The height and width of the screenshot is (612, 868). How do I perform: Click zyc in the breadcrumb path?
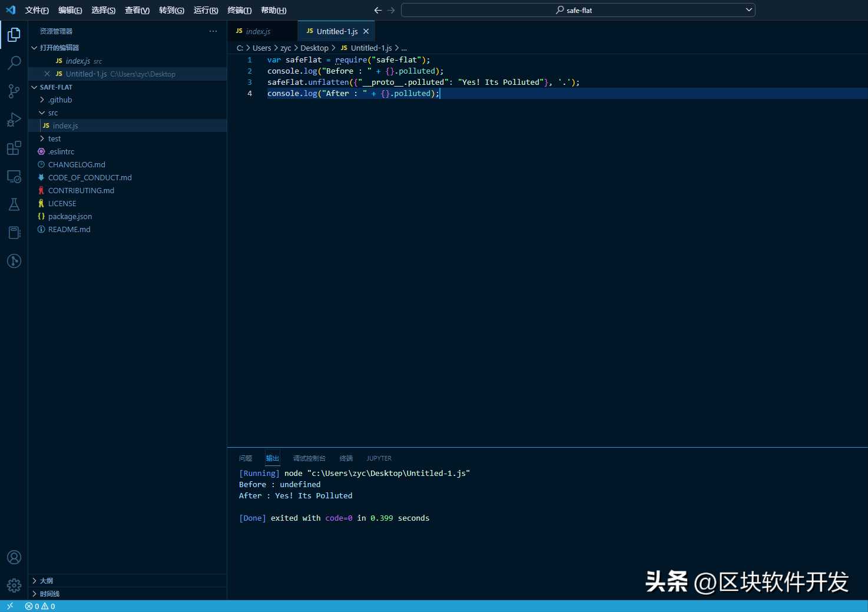tap(286, 48)
